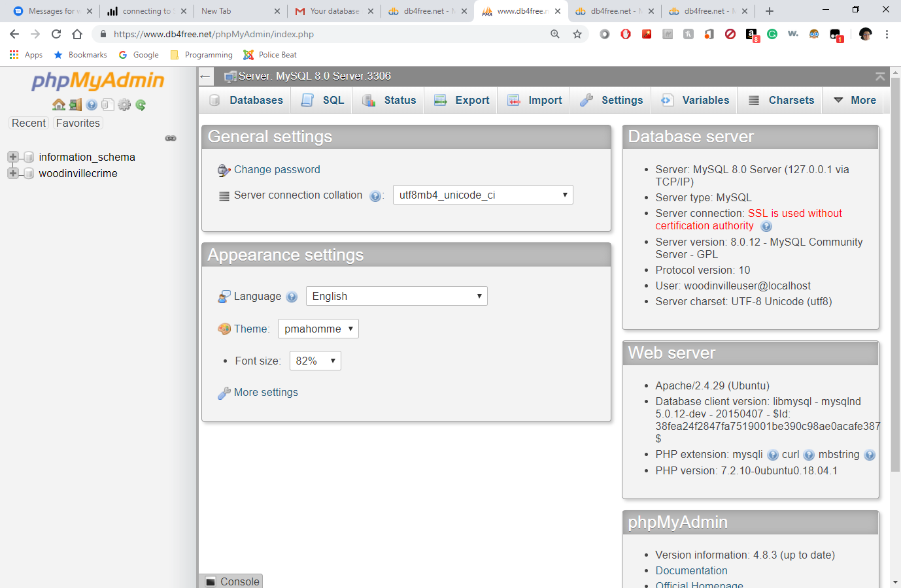Click SSL is used without certification authority text
This screenshot has width=901, height=588.
point(749,220)
